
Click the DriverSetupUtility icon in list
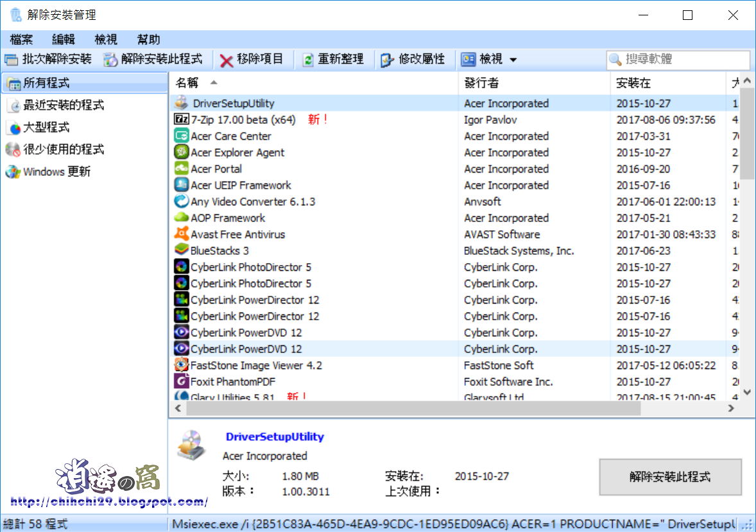pyautogui.click(x=181, y=103)
